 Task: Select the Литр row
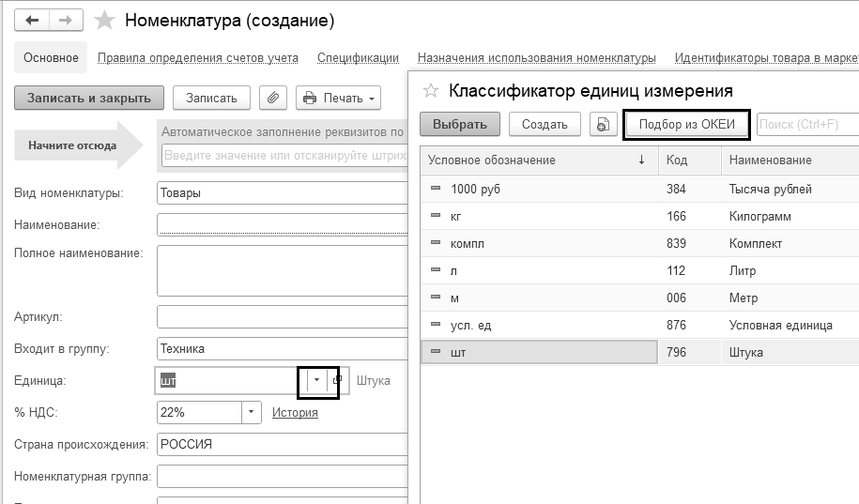click(x=640, y=270)
